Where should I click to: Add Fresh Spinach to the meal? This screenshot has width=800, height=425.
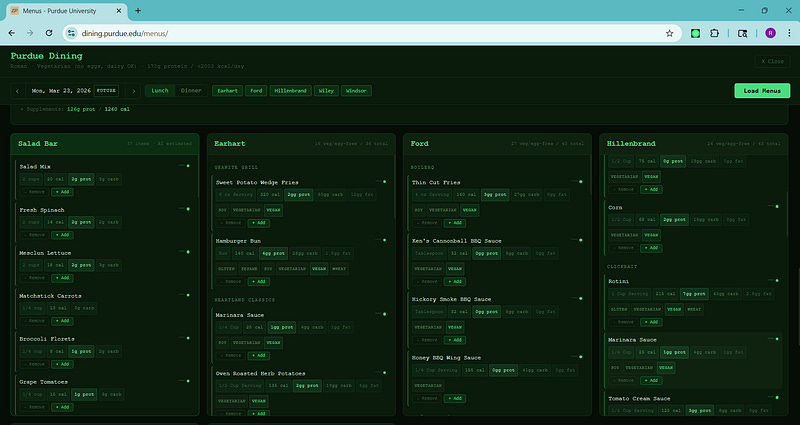click(x=62, y=235)
